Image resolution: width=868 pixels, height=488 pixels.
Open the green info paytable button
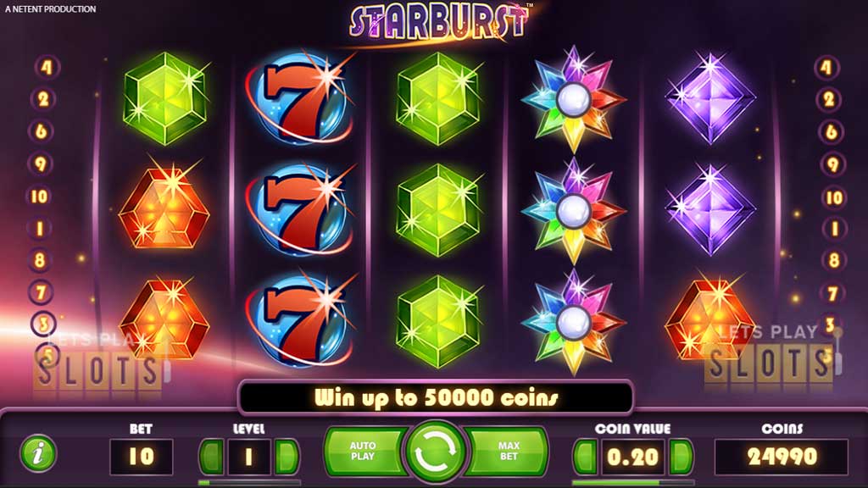pyautogui.click(x=38, y=454)
